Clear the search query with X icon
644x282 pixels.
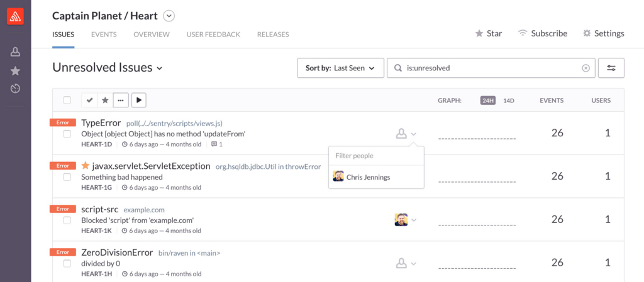(586, 68)
